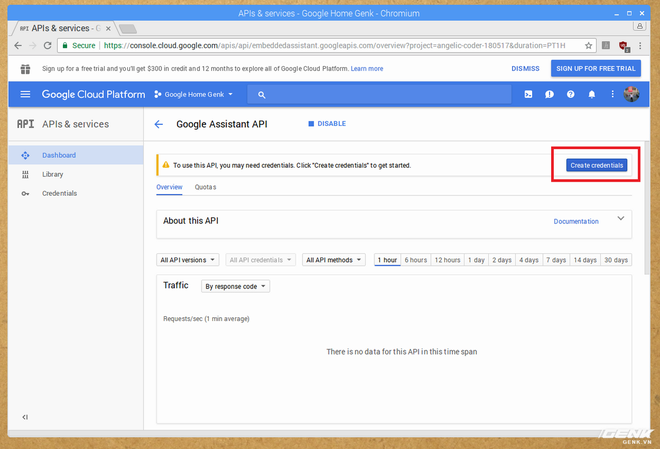The image size is (660, 449).
Task: Expand the About this API section chevron
Action: [620, 218]
